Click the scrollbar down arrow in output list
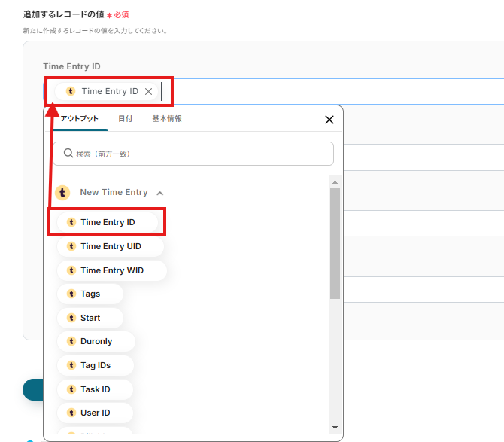Image resolution: width=504 pixels, height=442 pixels. (335, 428)
